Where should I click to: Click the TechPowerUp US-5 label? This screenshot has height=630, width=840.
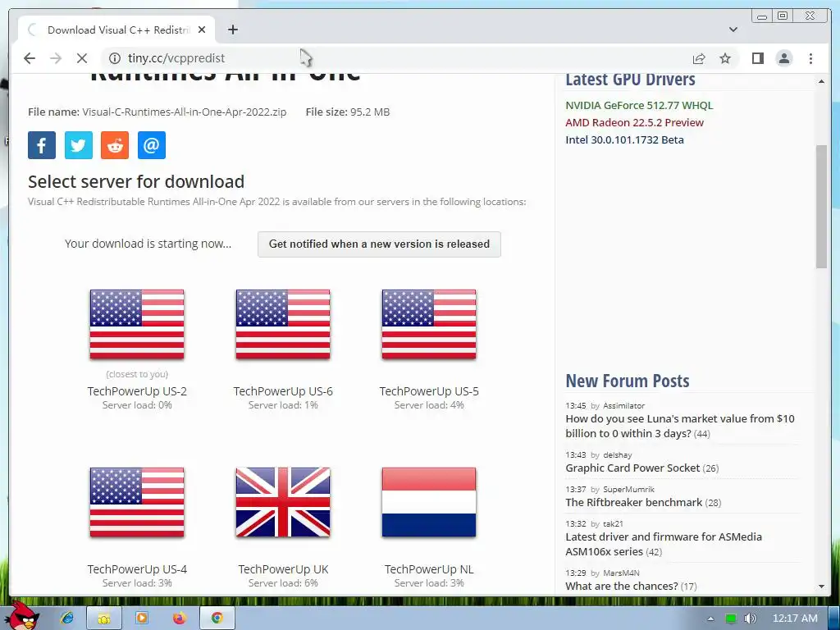tap(429, 391)
